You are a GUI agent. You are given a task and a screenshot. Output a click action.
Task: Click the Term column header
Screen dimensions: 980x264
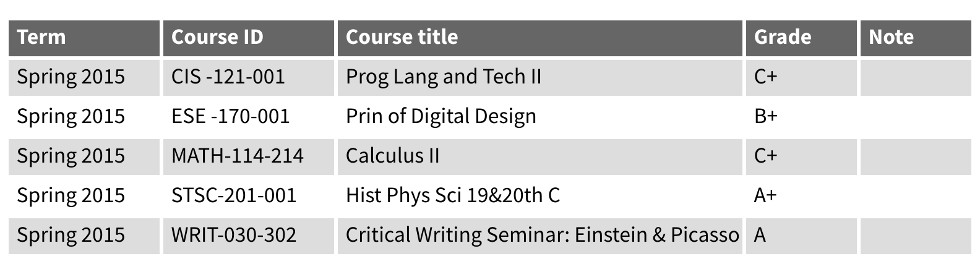point(41,37)
